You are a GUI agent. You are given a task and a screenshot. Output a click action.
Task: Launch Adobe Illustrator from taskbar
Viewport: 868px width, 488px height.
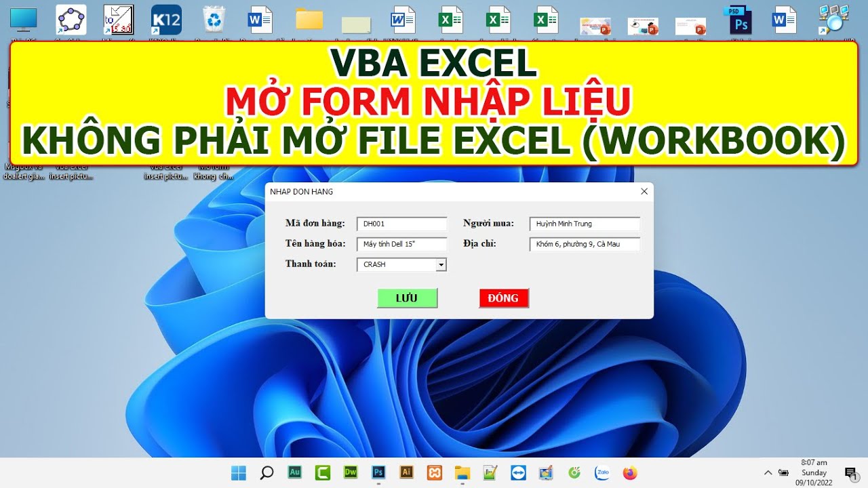coord(406,472)
